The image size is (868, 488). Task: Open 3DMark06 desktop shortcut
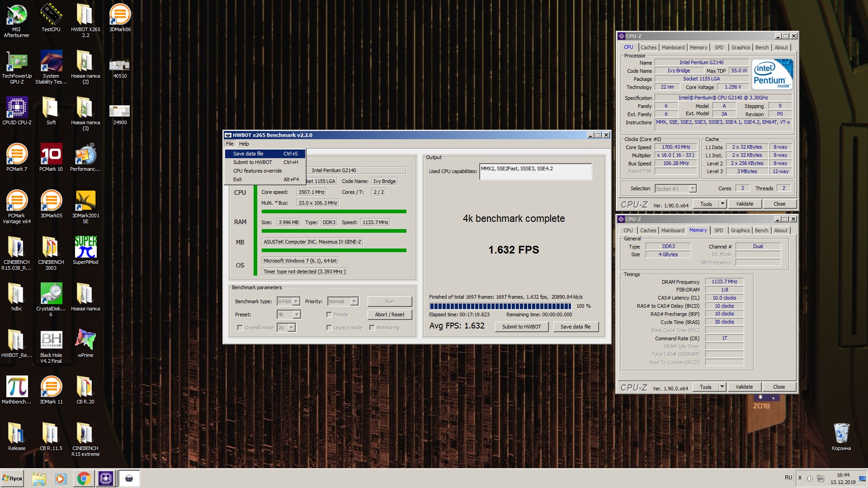coord(120,18)
